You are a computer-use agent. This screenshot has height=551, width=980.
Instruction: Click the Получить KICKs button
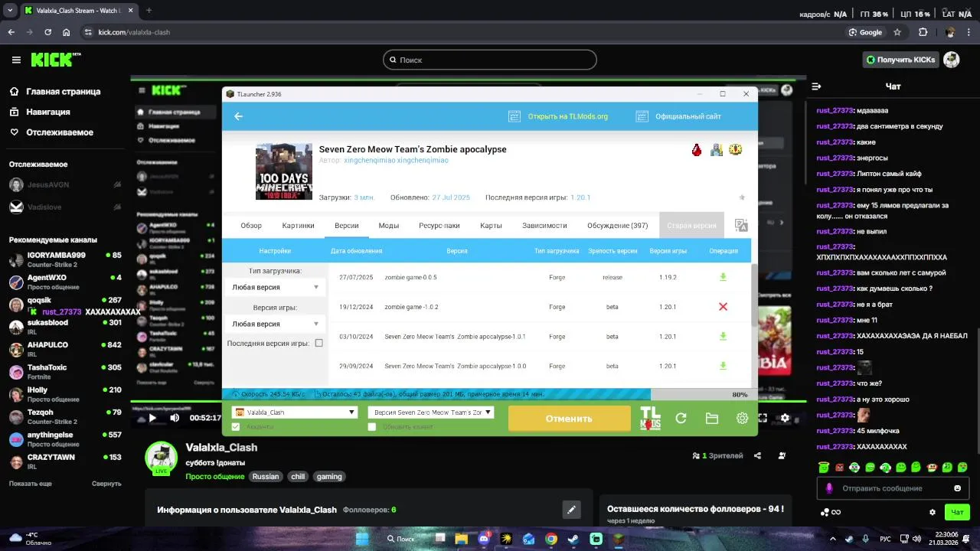coord(900,60)
